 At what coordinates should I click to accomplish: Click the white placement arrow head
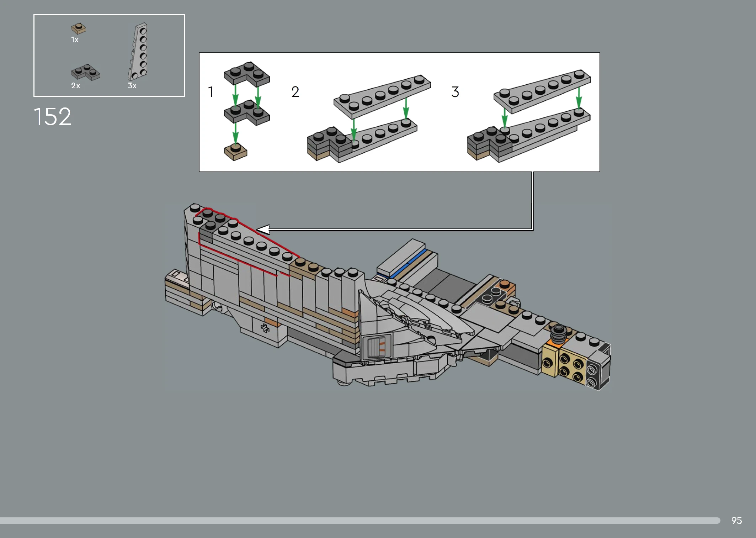click(264, 230)
